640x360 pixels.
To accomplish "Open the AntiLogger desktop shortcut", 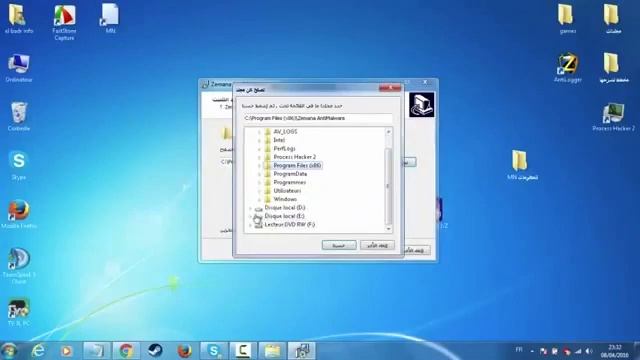I will [x=567, y=68].
